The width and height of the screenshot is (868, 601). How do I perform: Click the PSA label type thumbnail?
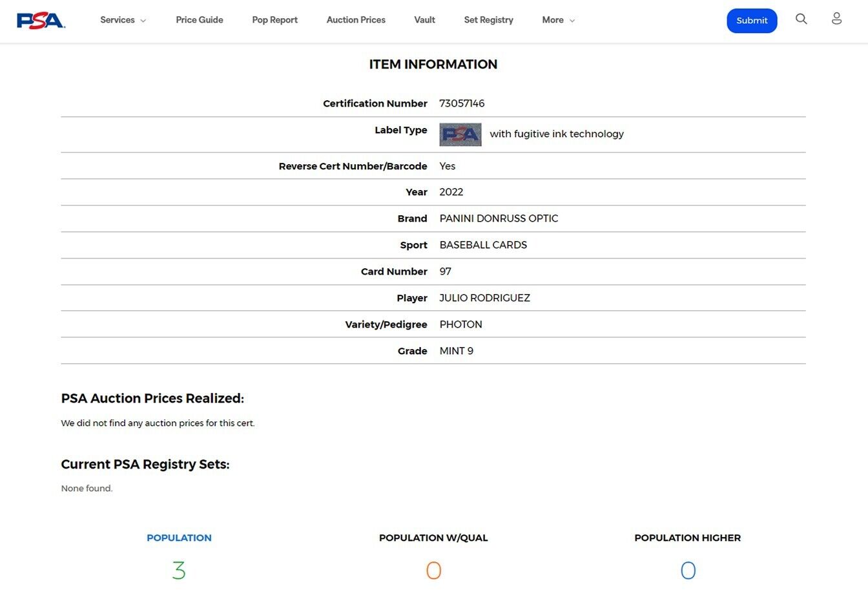pos(460,134)
